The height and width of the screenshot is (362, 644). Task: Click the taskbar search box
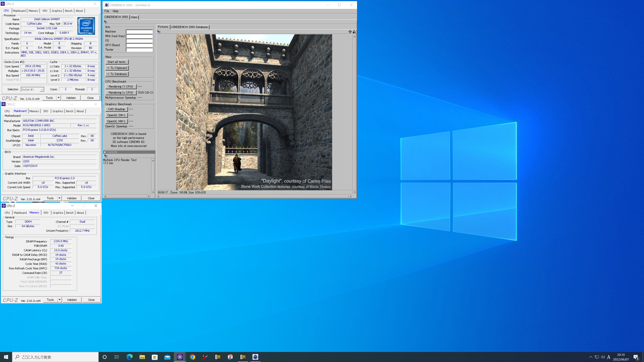pyautogui.click(x=55, y=357)
